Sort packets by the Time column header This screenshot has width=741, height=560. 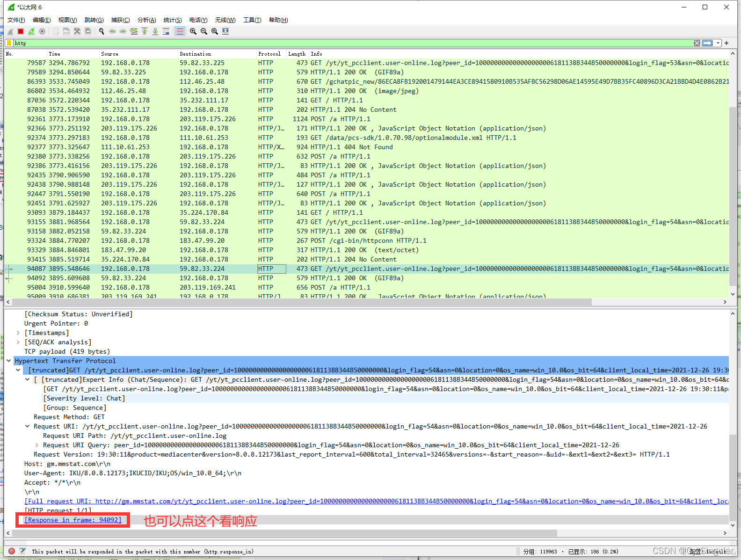tap(73, 54)
